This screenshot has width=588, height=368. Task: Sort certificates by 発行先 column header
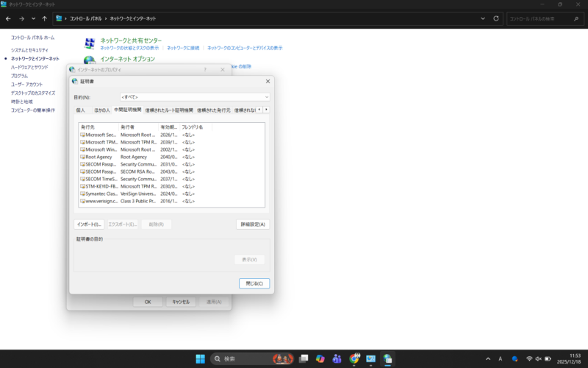98,127
